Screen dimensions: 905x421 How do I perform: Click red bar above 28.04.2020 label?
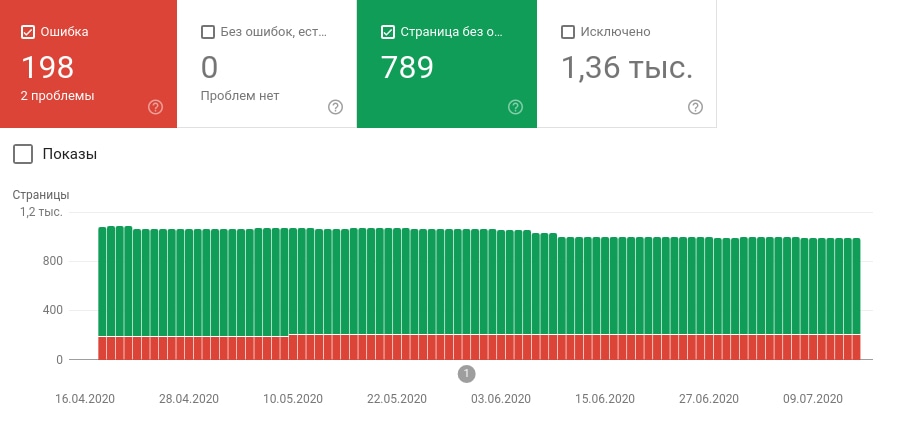tap(189, 348)
